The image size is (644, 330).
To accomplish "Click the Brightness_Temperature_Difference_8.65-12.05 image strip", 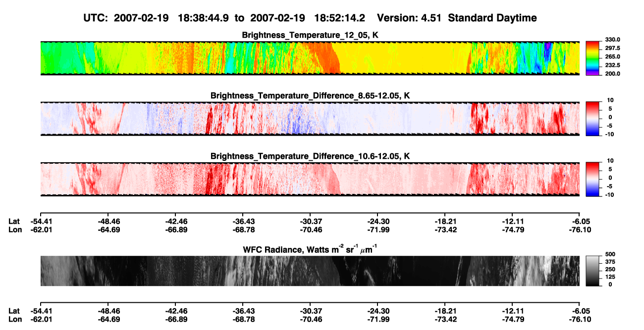I will tap(310, 119).
